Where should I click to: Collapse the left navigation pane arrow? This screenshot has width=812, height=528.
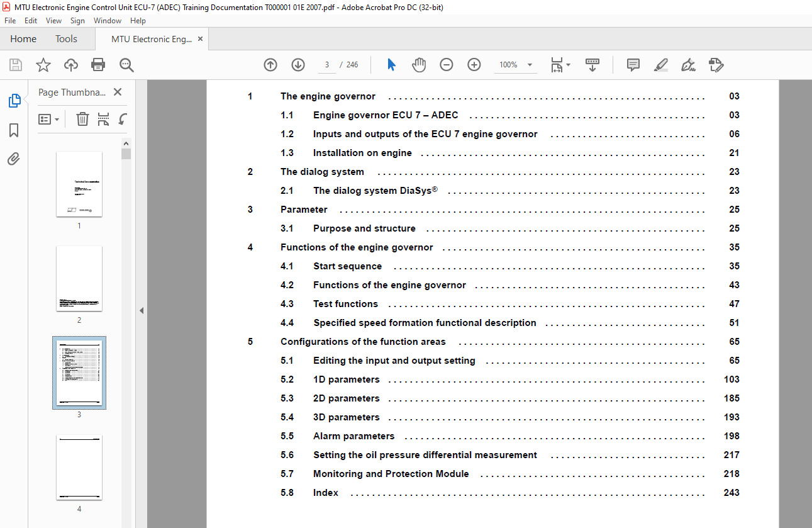click(142, 310)
